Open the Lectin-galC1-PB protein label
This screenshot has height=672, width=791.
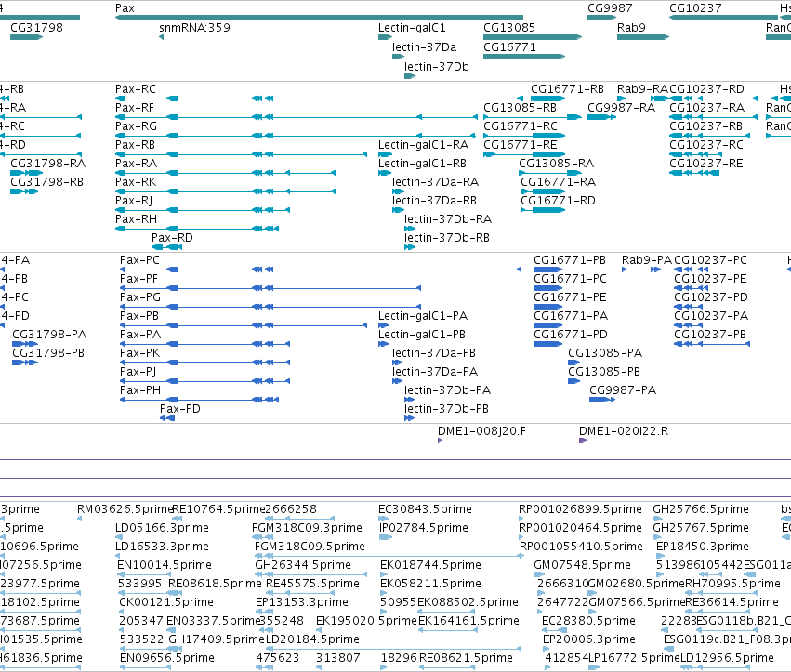point(422,335)
